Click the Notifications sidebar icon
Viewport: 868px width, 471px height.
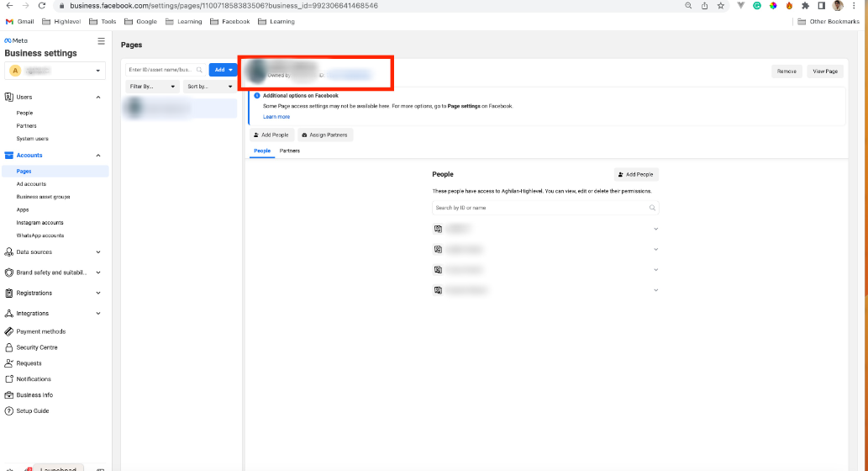coord(9,379)
